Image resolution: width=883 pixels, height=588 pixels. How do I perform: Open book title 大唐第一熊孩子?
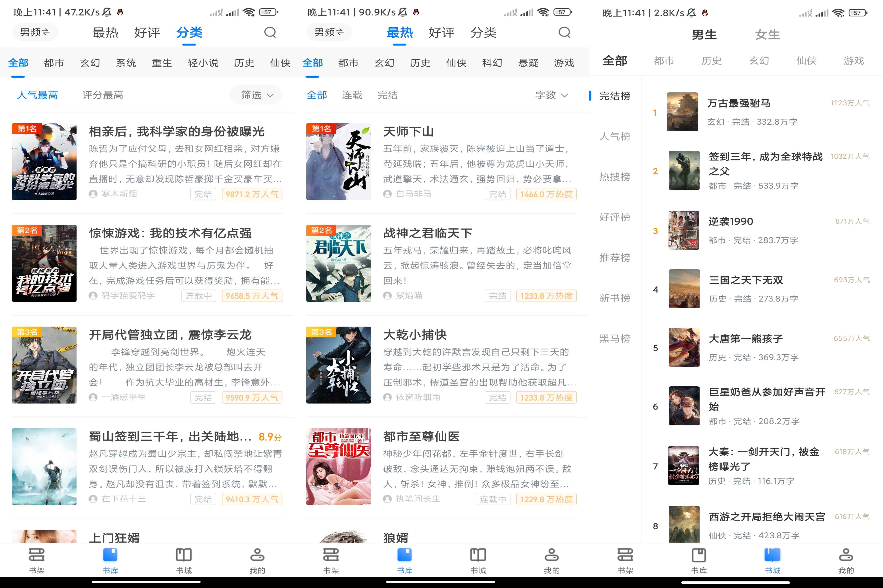coord(746,339)
